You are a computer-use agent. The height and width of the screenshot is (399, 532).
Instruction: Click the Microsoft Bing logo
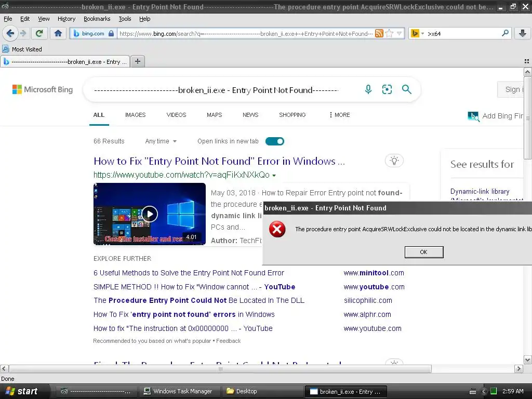pyautogui.click(x=43, y=89)
